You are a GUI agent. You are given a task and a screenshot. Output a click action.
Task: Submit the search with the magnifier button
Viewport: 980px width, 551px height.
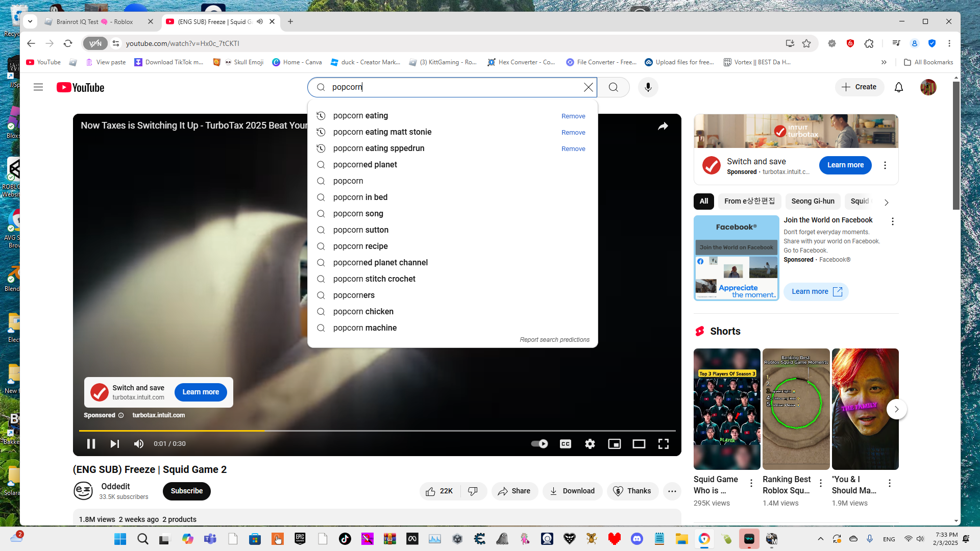(614, 87)
